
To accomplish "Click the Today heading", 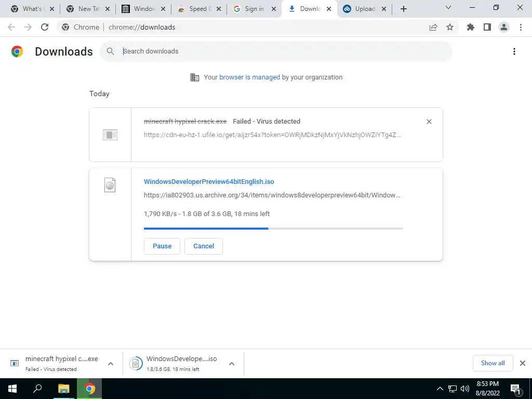I will pos(99,94).
